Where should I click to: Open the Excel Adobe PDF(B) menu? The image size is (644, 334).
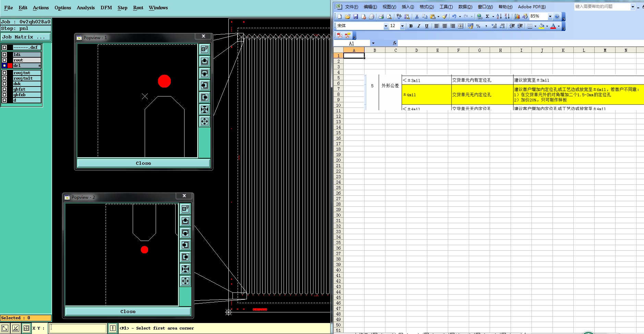pyautogui.click(x=532, y=7)
